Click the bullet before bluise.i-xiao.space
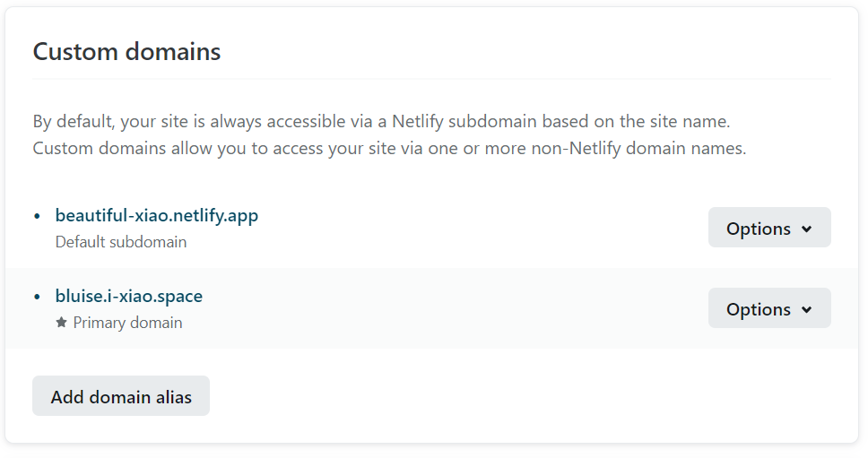Screen dimensions: 868x458 click(38, 297)
